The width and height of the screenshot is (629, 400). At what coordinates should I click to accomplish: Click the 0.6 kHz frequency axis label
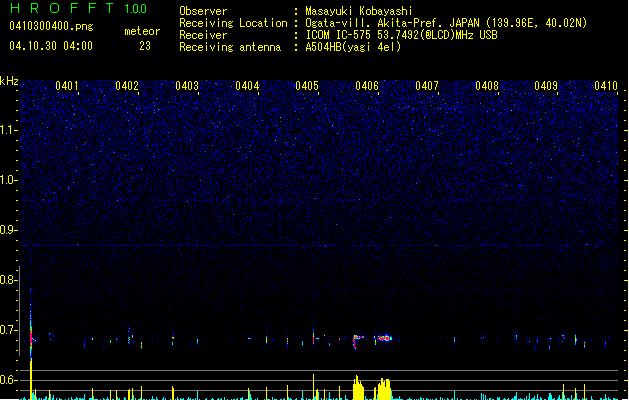pos(8,380)
